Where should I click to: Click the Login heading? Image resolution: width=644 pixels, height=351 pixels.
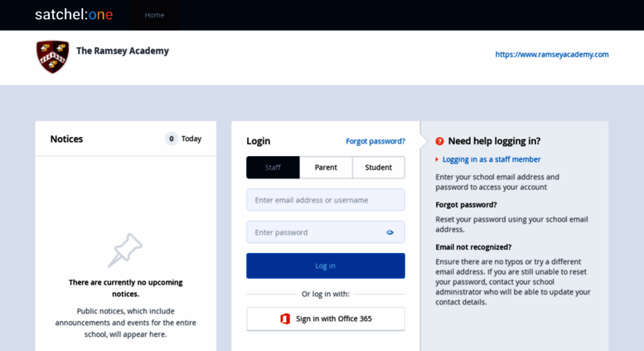coord(259,141)
